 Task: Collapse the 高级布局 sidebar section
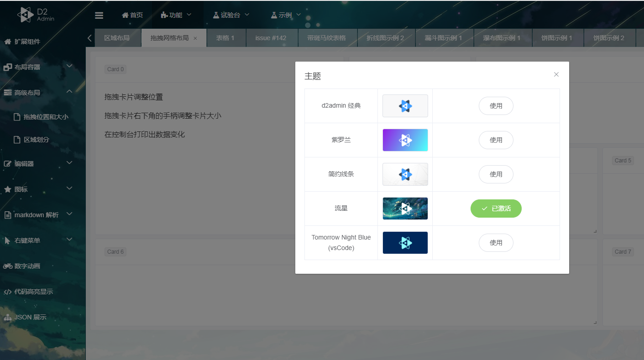click(x=27, y=92)
